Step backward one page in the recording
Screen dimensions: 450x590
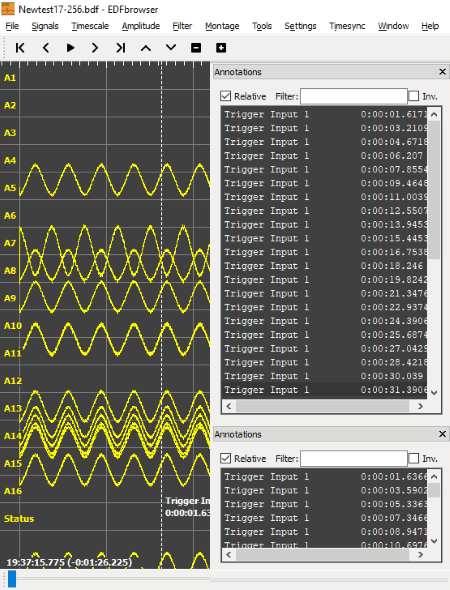[46, 48]
